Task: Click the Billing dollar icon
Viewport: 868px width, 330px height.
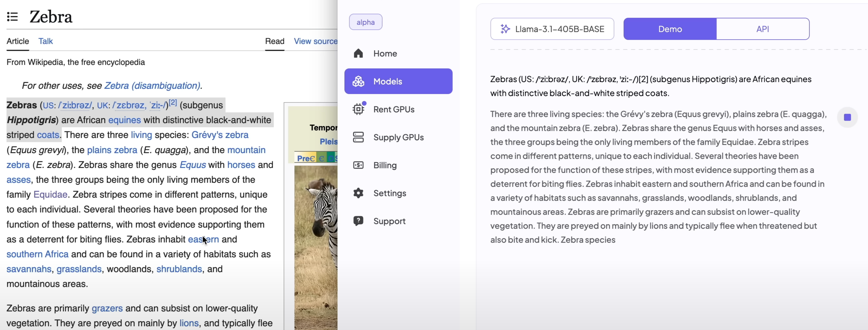Action: (x=358, y=165)
